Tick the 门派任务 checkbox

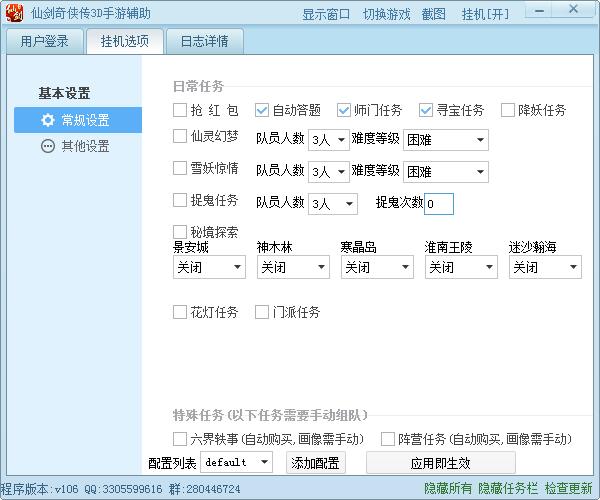click(262, 312)
